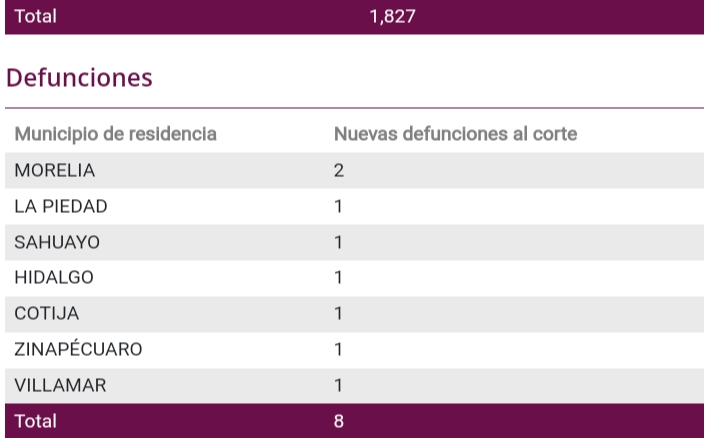
Task: Click the ZINAPÉCUARO municipality cell
Action: coord(78,350)
